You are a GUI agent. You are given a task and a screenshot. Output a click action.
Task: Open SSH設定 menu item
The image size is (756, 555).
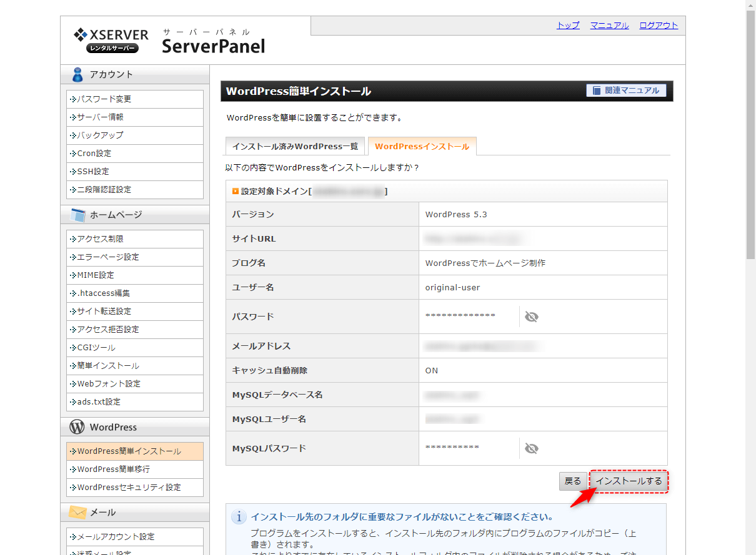(x=135, y=172)
